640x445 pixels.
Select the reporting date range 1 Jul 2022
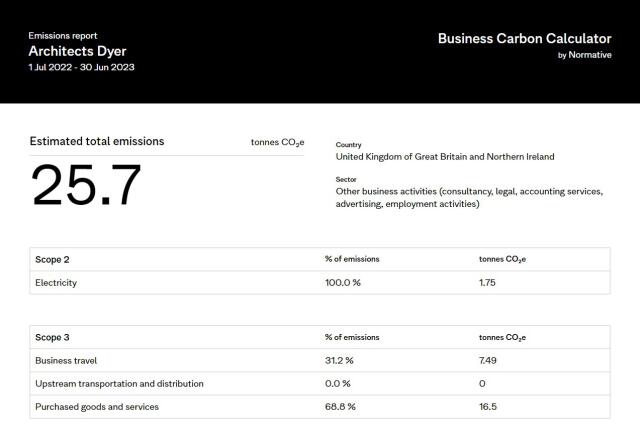click(x=81, y=67)
